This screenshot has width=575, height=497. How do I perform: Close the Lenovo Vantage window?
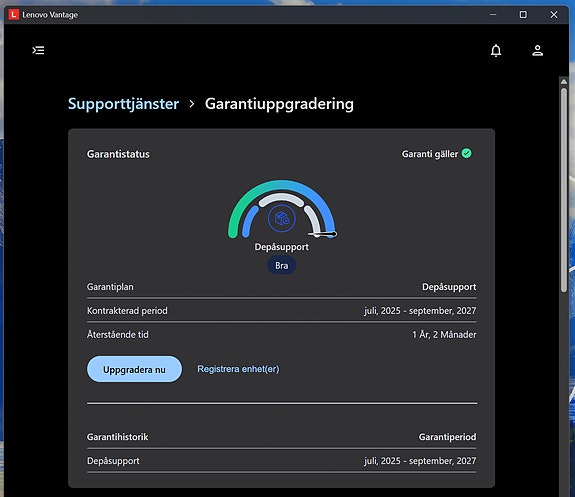tap(554, 15)
